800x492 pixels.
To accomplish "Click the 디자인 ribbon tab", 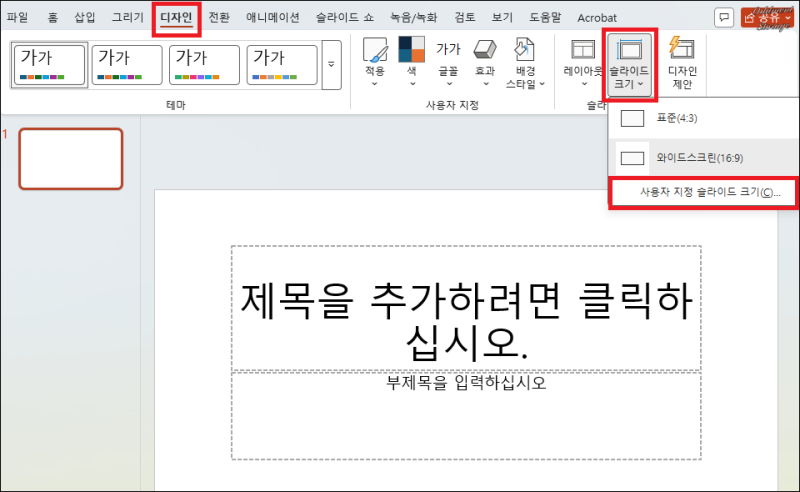I will [176, 17].
